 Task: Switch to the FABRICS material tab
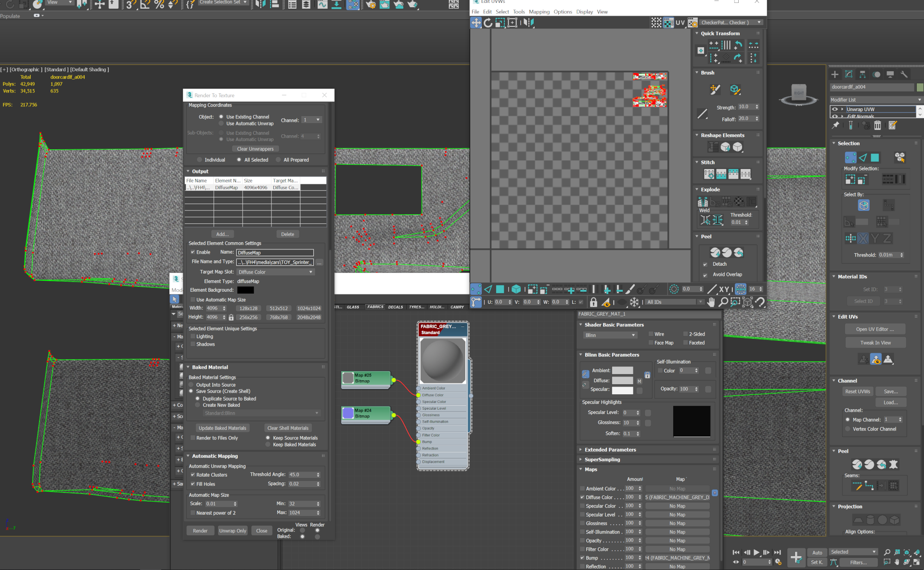pyautogui.click(x=375, y=307)
